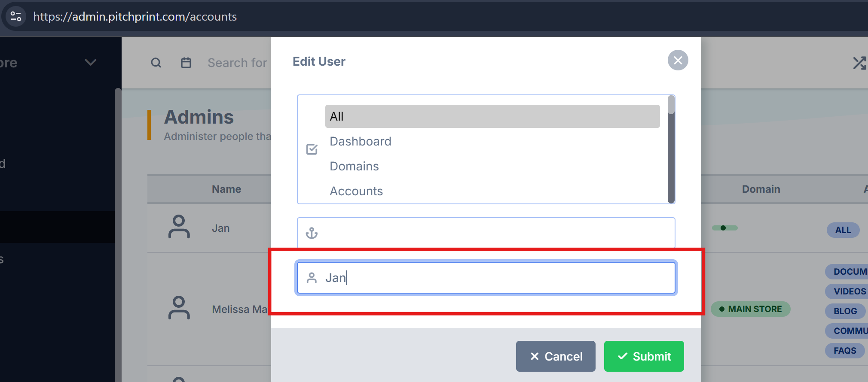Select 'Dashboard' in the permissions list
Image resolution: width=868 pixels, height=382 pixels.
361,141
